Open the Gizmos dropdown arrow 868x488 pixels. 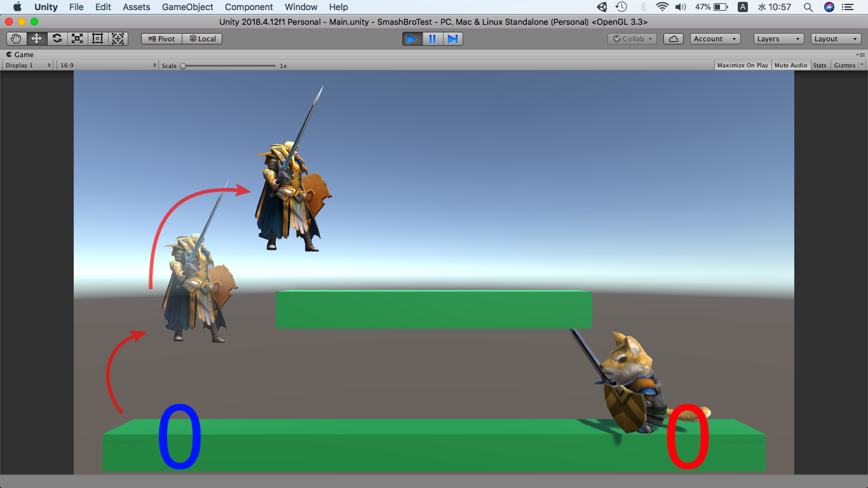point(862,65)
